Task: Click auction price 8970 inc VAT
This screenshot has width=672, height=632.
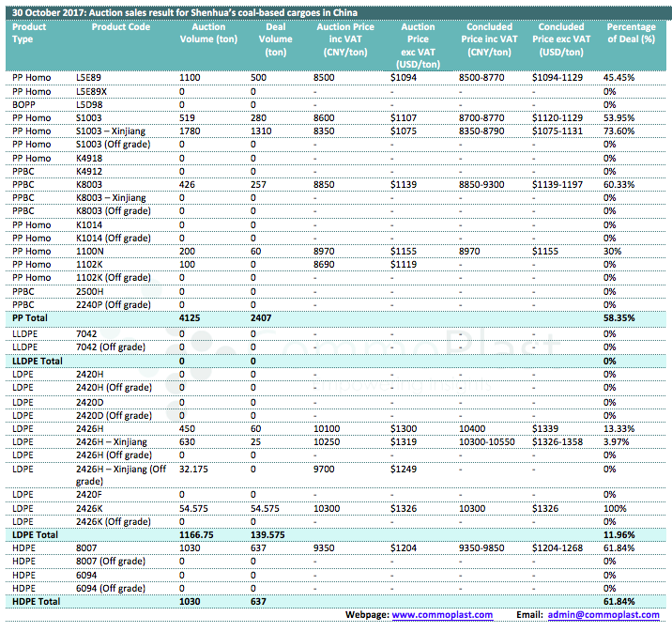Action: 324,252
